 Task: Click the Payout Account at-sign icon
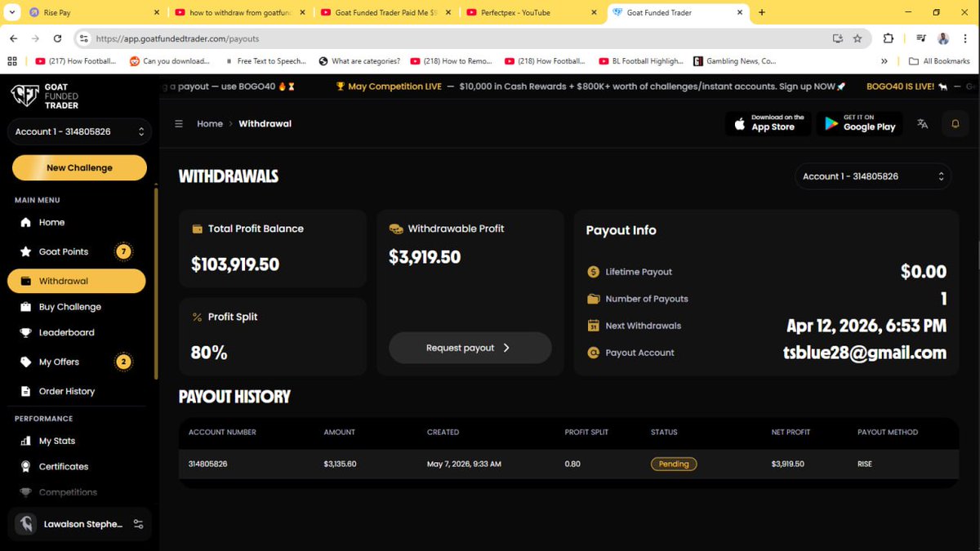tap(594, 353)
